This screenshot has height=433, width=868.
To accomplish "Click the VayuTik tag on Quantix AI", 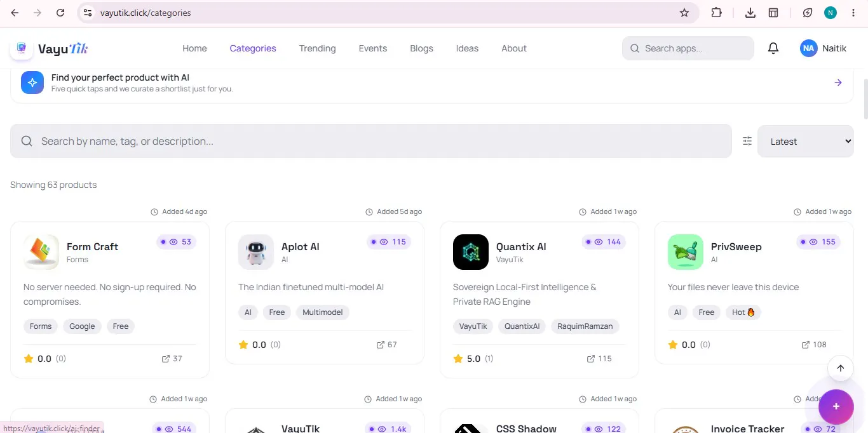I will pyautogui.click(x=473, y=326).
